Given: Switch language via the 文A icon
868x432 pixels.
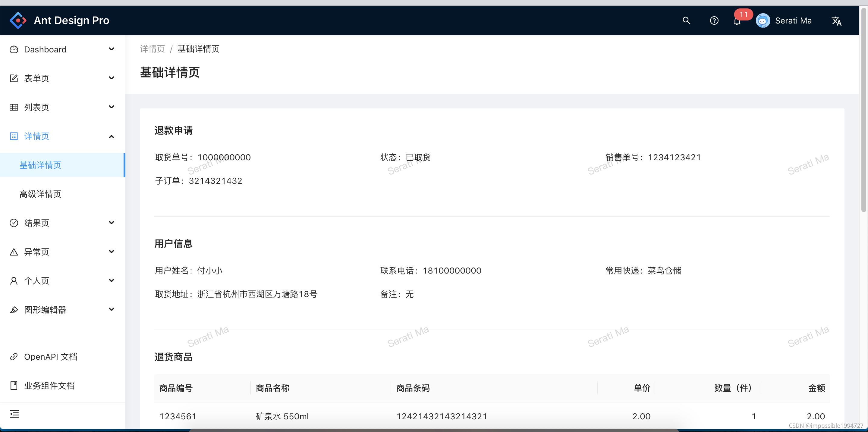Looking at the screenshot, I should [x=837, y=21].
